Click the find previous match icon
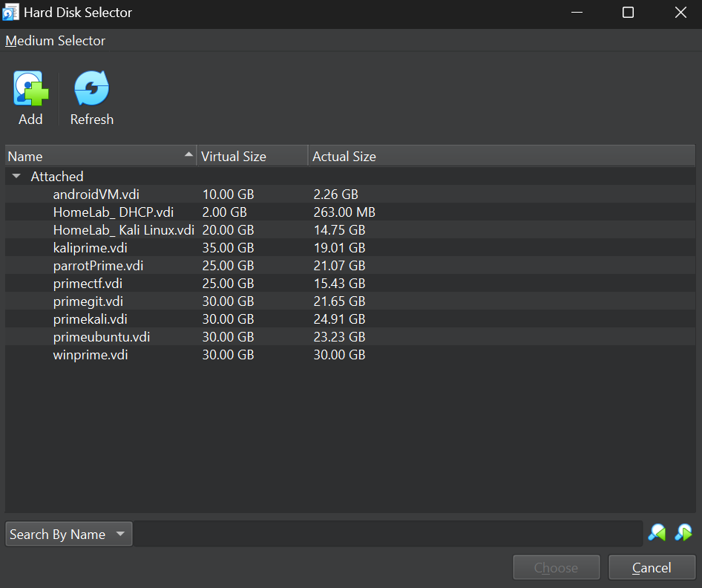The height and width of the screenshot is (588, 702). [x=657, y=532]
